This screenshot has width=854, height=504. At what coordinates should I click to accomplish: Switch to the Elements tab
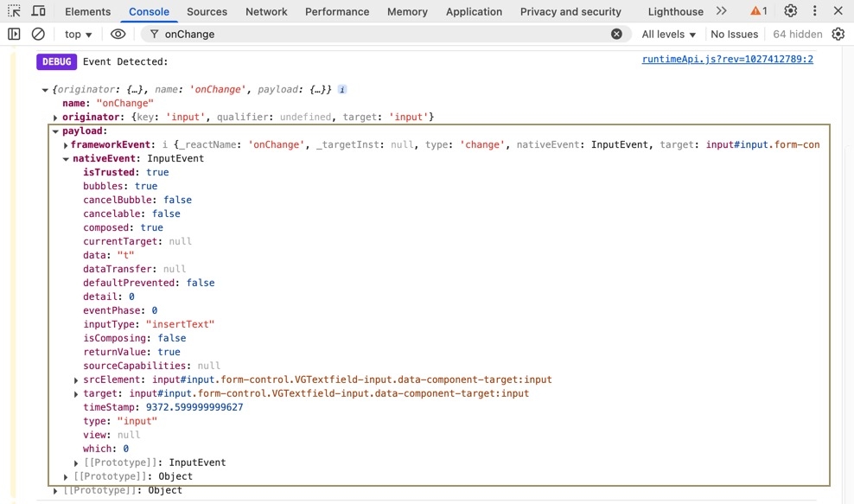coord(87,11)
